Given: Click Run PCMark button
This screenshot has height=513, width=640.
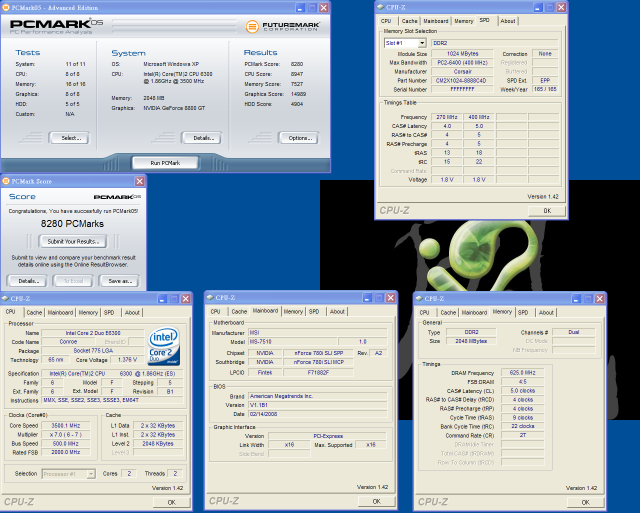Looking at the screenshot, I should 165,163.
